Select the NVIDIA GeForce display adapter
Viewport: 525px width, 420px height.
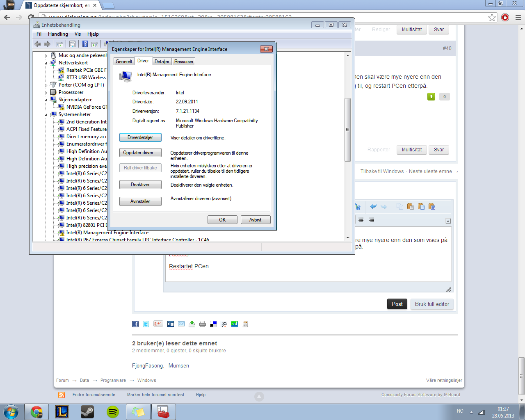[x=82, y=107]
